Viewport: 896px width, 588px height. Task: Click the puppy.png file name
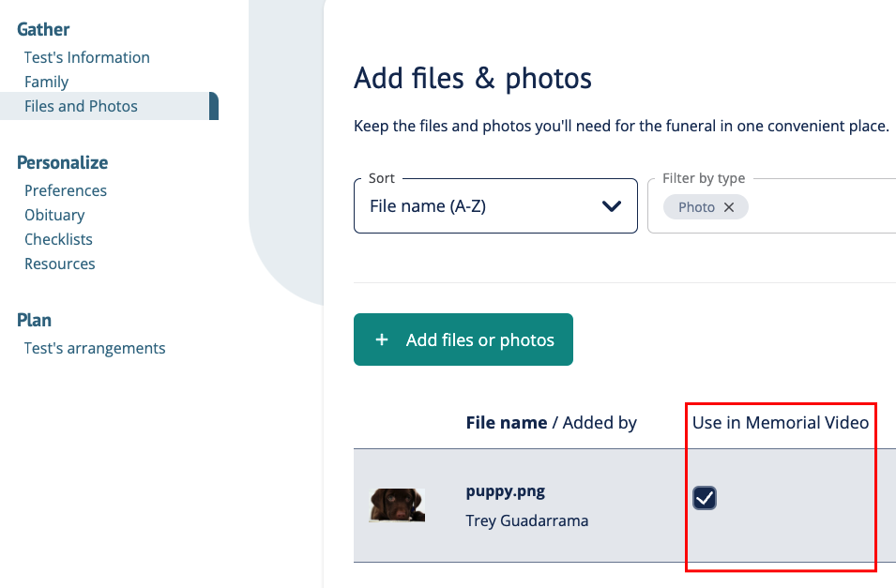click(505, 491)
